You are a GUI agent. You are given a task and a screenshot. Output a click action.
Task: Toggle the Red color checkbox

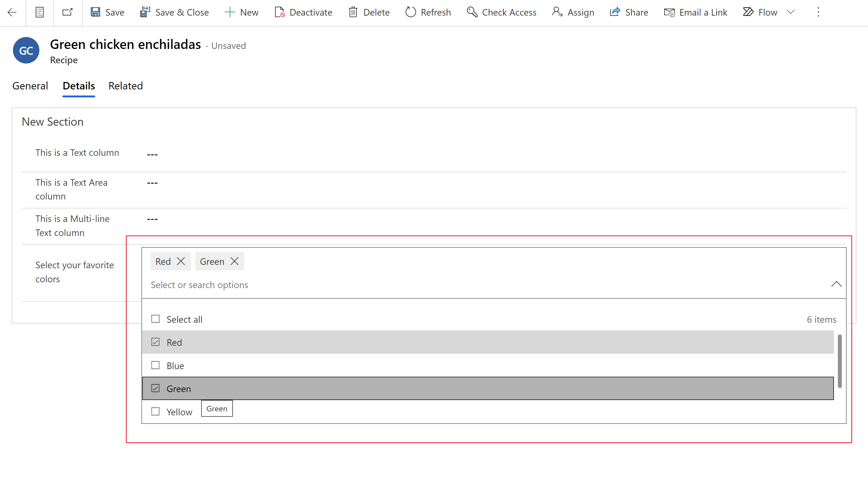point(155,342)
